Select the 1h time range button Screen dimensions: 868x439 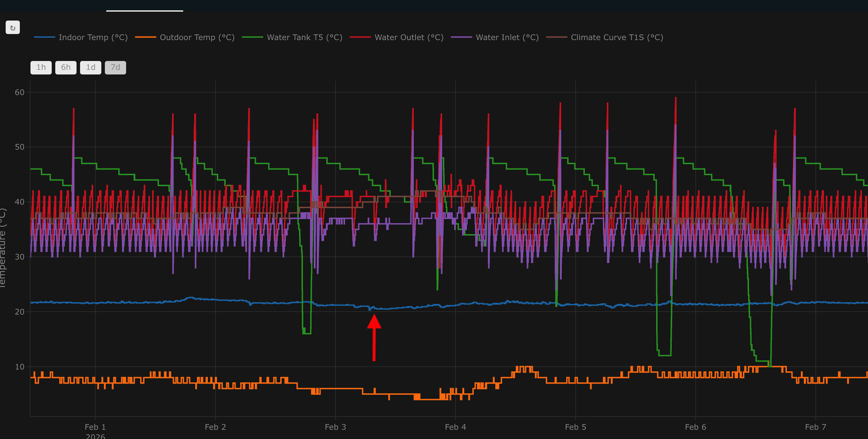tap(41, 67)
